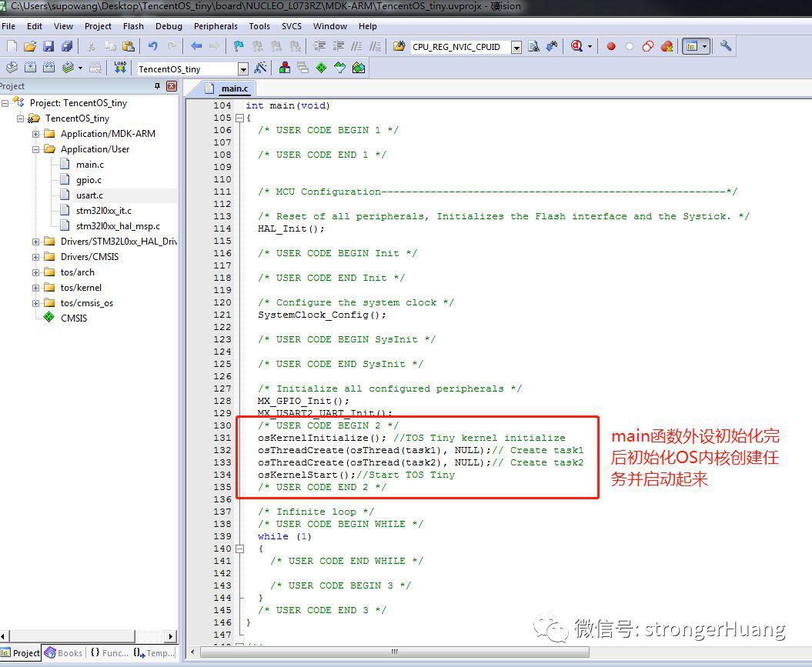Expand the Drivers/CMSIS group
The width and height of the screenshot is (812, 667).
coord(35,257)
